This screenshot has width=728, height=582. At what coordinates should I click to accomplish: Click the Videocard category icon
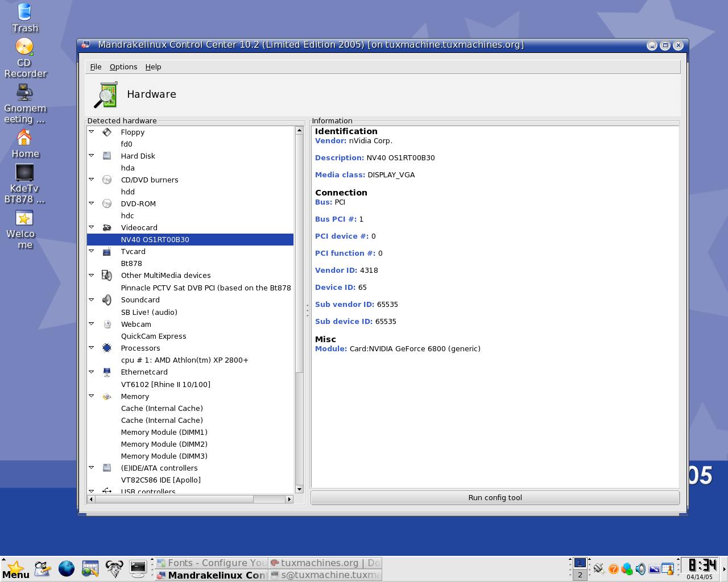point(107,227)
